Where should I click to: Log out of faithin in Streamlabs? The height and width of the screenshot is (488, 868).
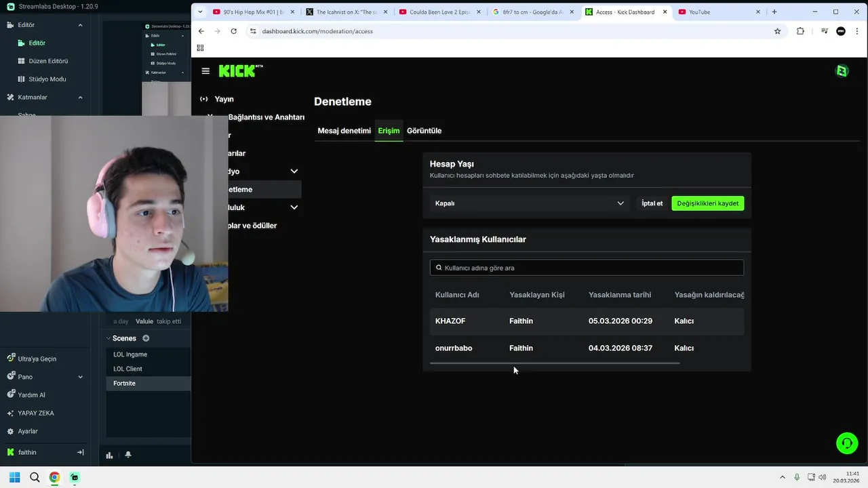80,452
